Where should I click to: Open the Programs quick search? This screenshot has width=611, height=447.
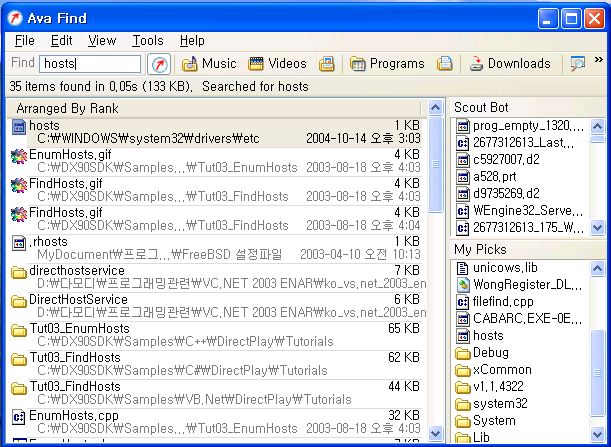[x=387, y=64]
